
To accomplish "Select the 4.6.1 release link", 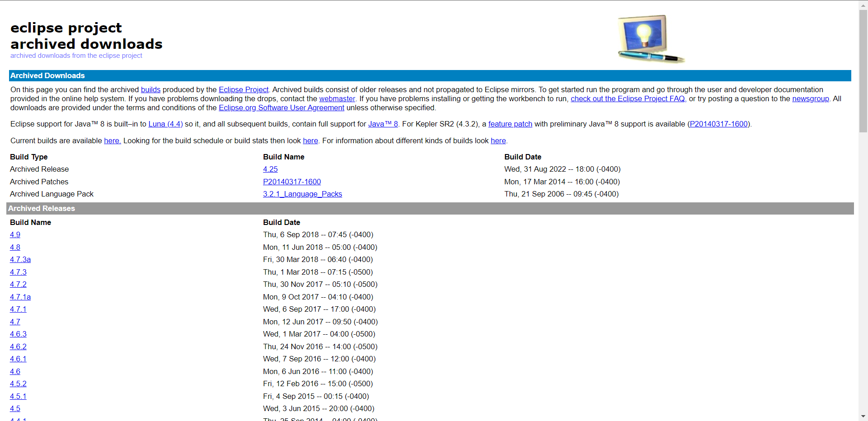I will coord(18,359).
